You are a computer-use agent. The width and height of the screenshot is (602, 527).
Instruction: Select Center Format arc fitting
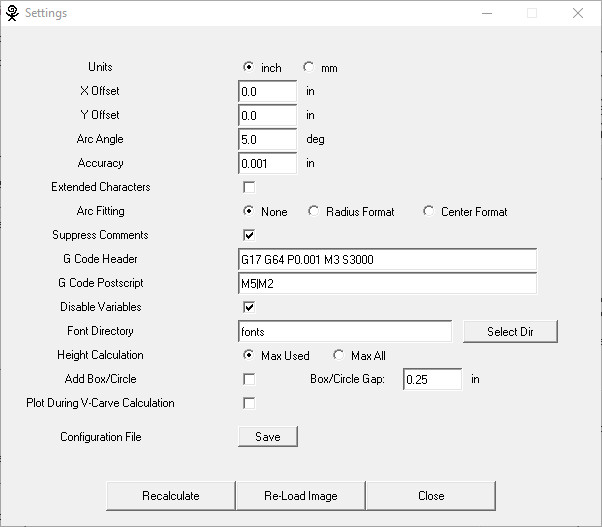pos(428,211)
